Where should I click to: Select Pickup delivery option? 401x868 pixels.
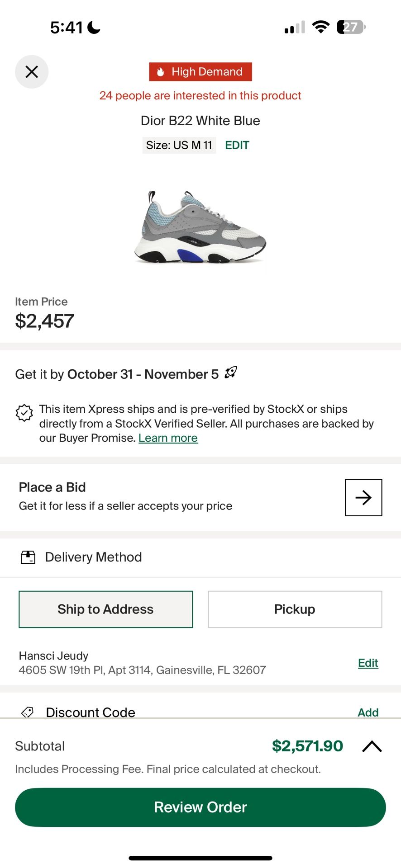[295, 609]
